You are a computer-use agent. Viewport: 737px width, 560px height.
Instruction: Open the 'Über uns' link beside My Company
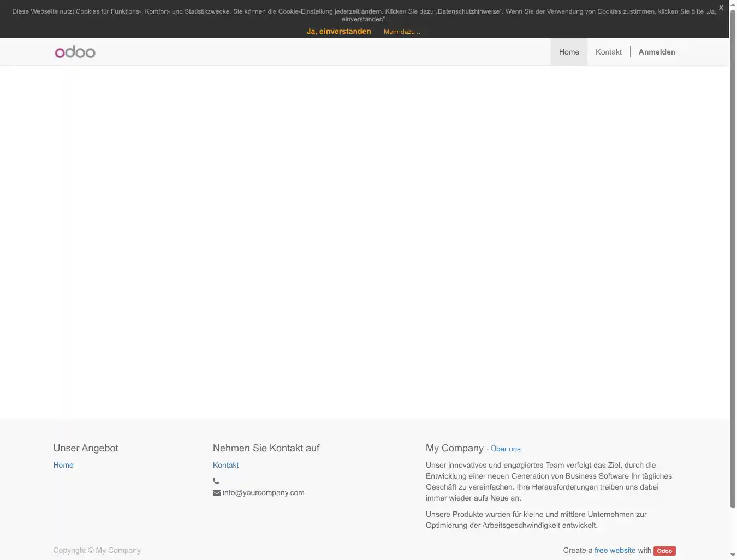[x=506, y=449]
